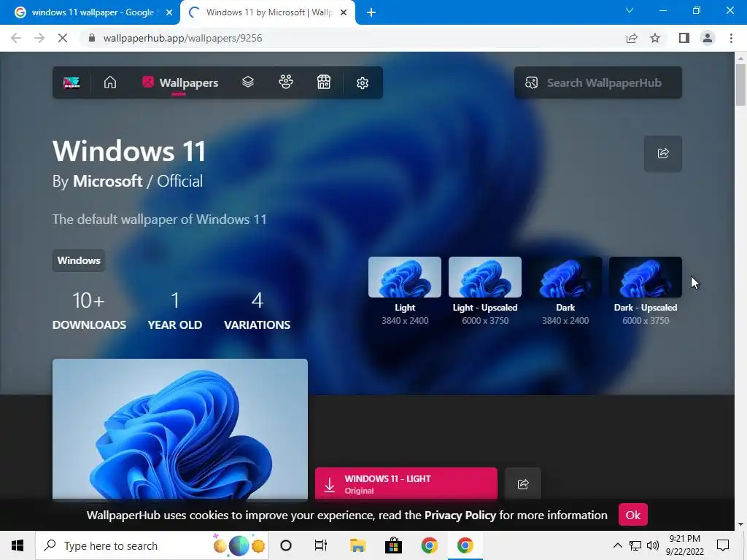Share the Windows 11 Light wallpaper

click(523, 484)
